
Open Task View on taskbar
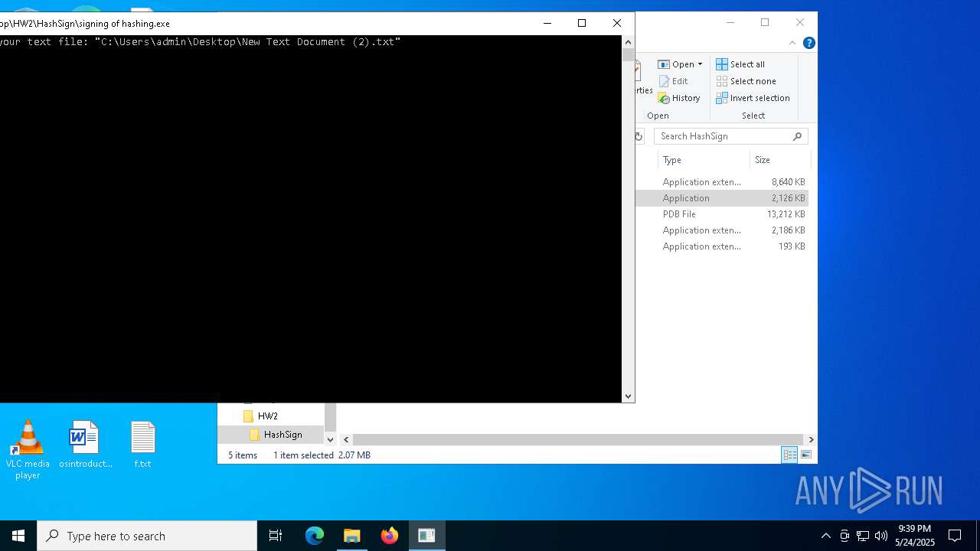276,536
